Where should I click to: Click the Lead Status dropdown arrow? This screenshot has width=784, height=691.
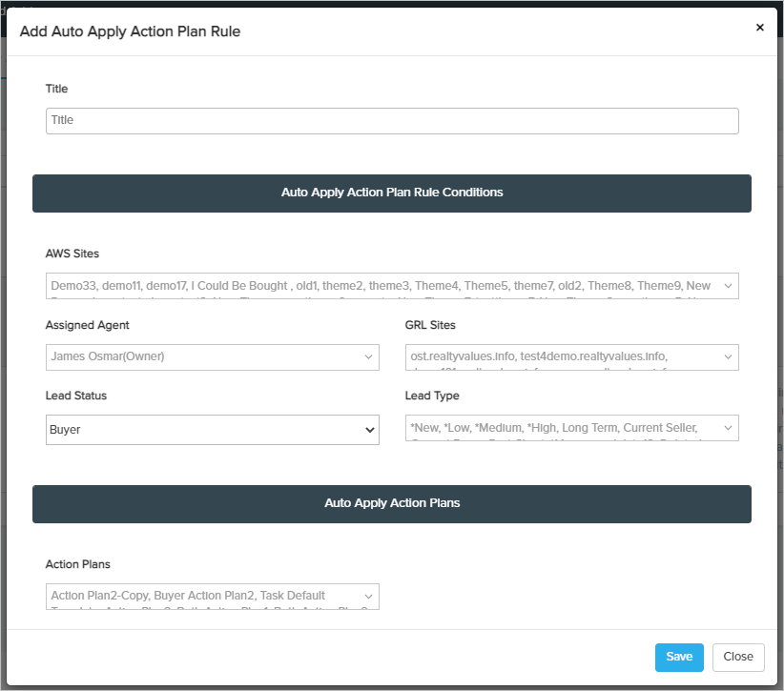click(370, 430)
